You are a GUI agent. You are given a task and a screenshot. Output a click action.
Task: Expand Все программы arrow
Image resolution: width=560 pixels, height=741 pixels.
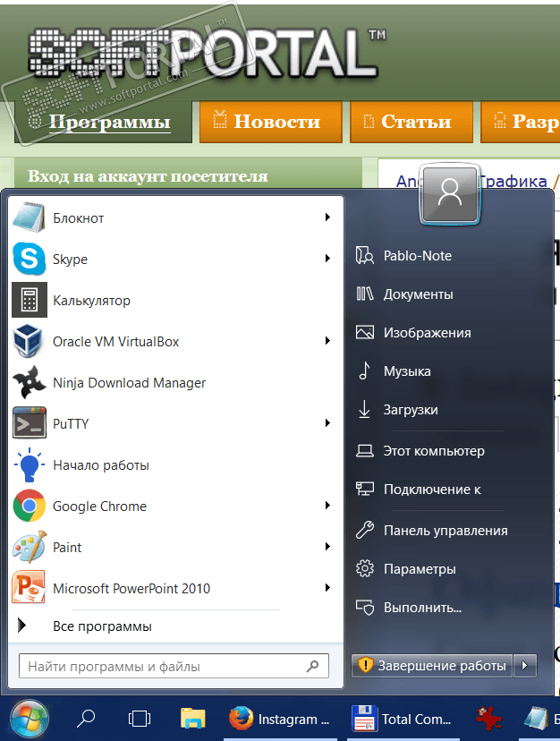[21, 626]
